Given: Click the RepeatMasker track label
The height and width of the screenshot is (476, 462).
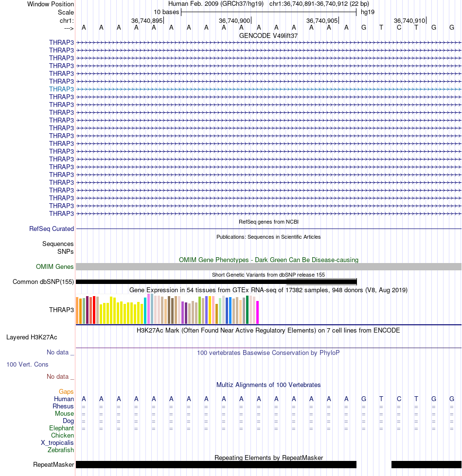Looking at the screenshot, I should (x=53, y=464).
